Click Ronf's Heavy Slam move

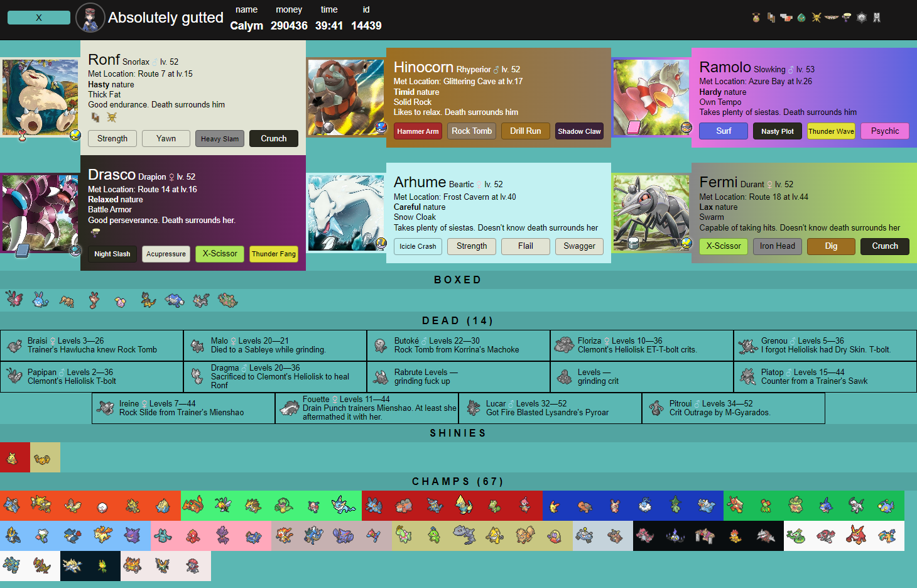220,138
